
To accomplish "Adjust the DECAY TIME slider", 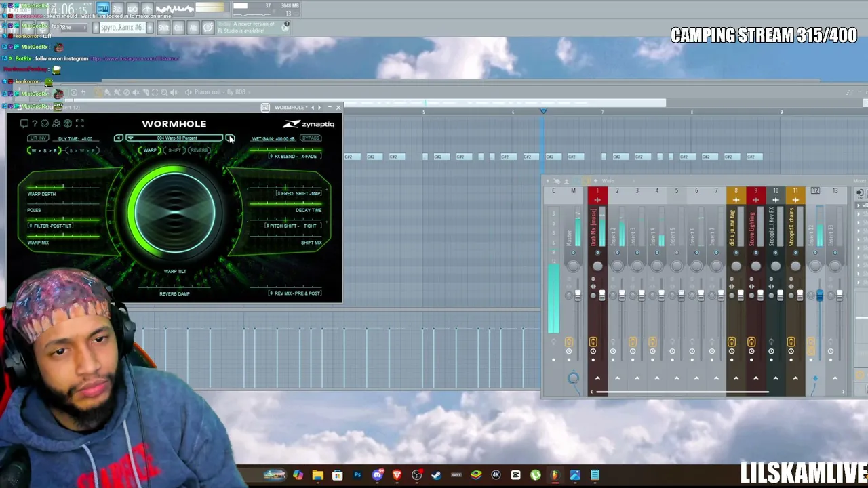I will (285, 203).
